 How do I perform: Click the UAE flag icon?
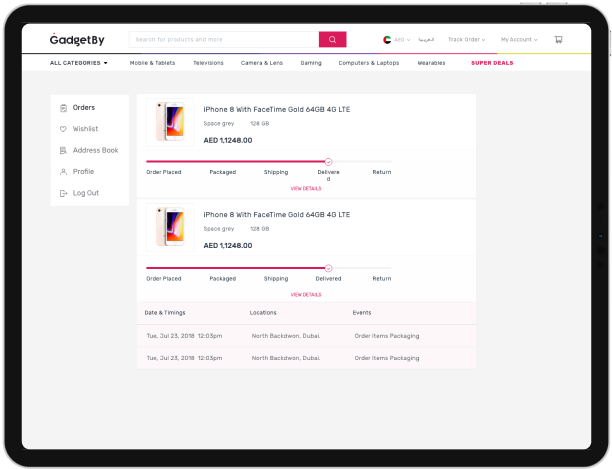[387, 40]
